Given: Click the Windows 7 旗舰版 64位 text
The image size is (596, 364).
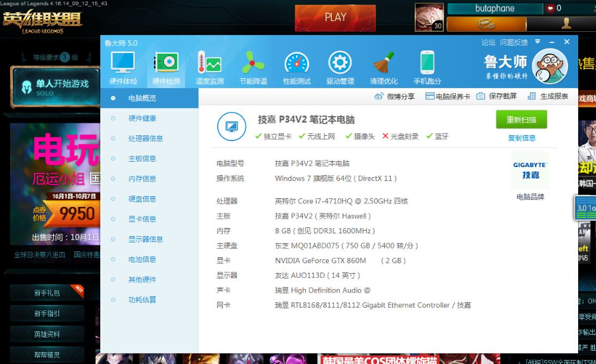Looking at the screenshot, I should pyautogui.click(x=336, y=178).
